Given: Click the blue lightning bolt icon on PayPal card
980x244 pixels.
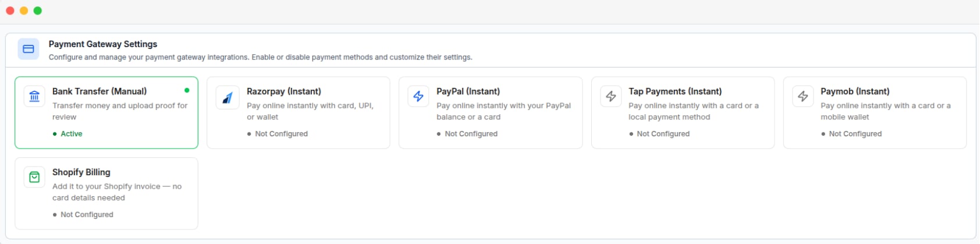Looking at the screenshot, I should click(x=418, y=97).
